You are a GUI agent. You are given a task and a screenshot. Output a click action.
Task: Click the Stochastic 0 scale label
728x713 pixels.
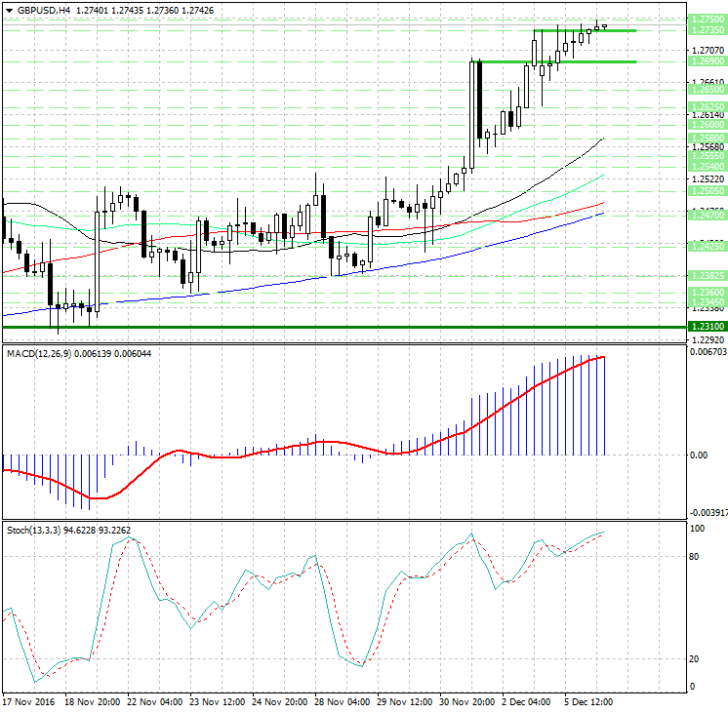pyautogui.click(x=693, y=687)
